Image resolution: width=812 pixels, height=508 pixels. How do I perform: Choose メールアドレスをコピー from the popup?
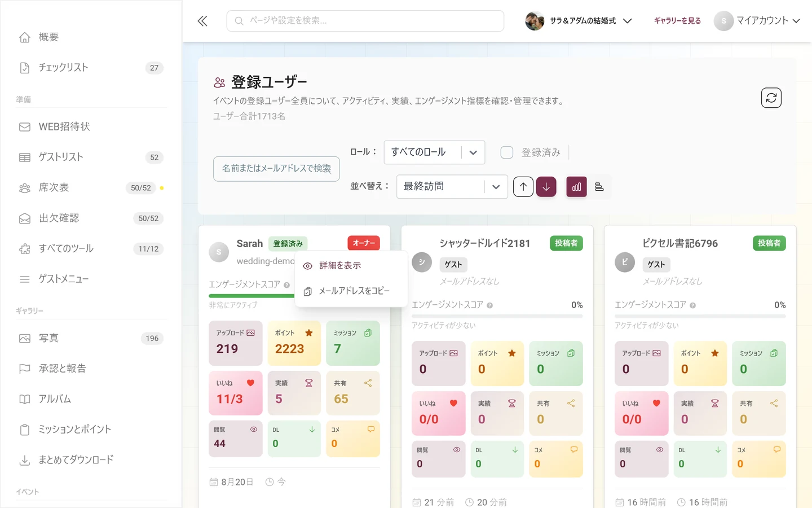tap(351, 291)
